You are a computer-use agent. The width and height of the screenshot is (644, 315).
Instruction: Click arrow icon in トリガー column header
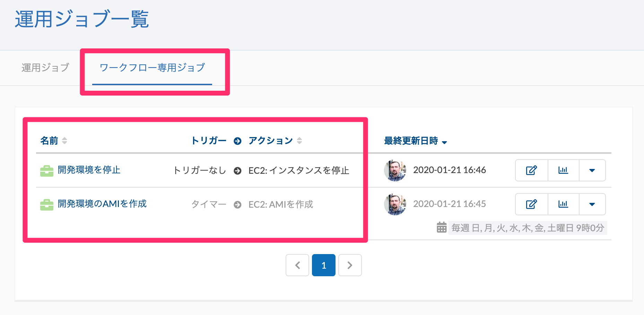coord(237,141)
